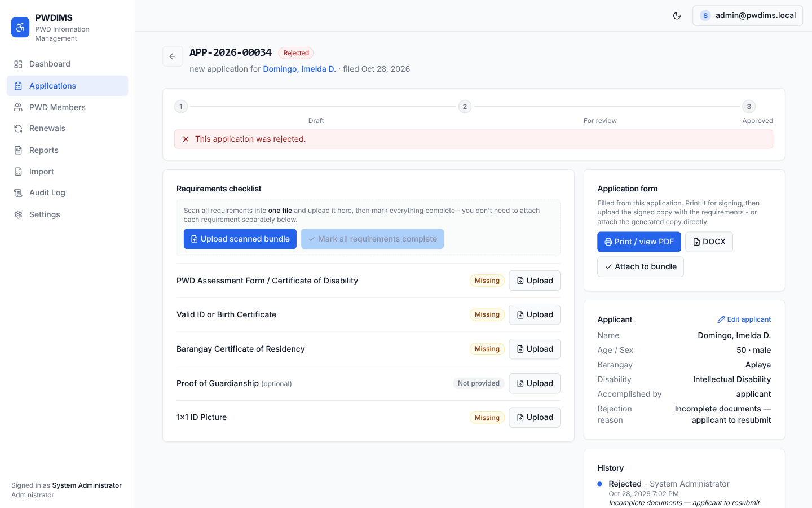Click step 2 For review in the progress tracker
Viewport: 812px width, 508px height.
pyautogui.click(x=465, y=107)
